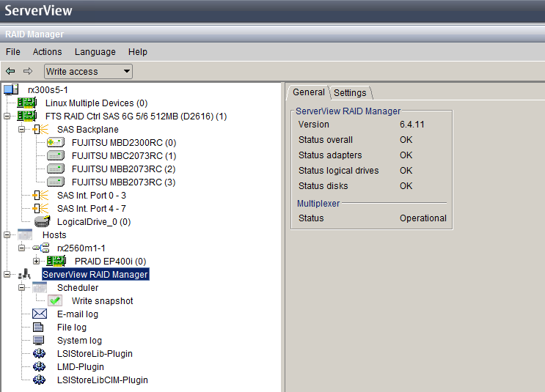This screenshot has height=392, width=545.
Task: Click the Scheduler calendar icon
Action: [40, 287]
